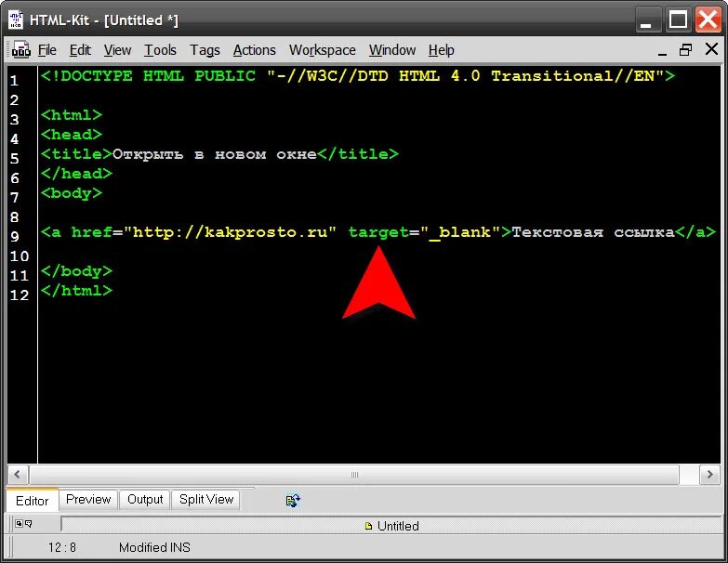Screen dimensions: 728x563
Task: Click the closing </html> tag on line 12
Action: tap(76, 290)
